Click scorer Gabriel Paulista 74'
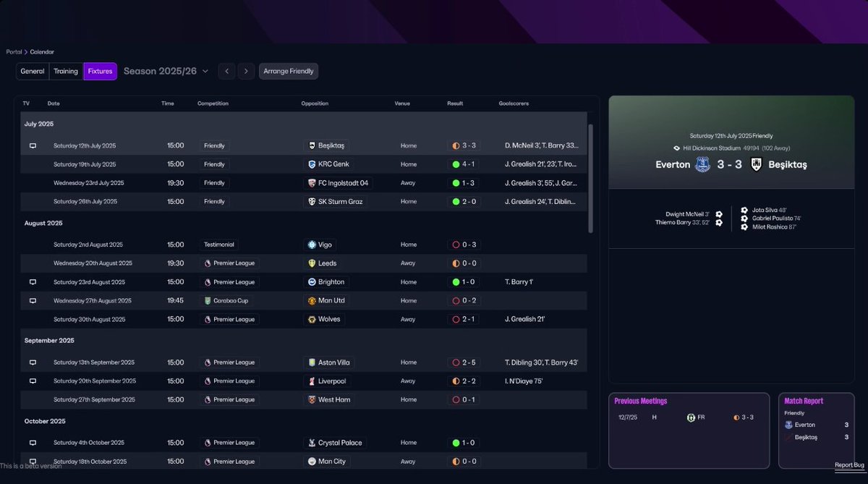868x484 pixels. click(776, 218)
